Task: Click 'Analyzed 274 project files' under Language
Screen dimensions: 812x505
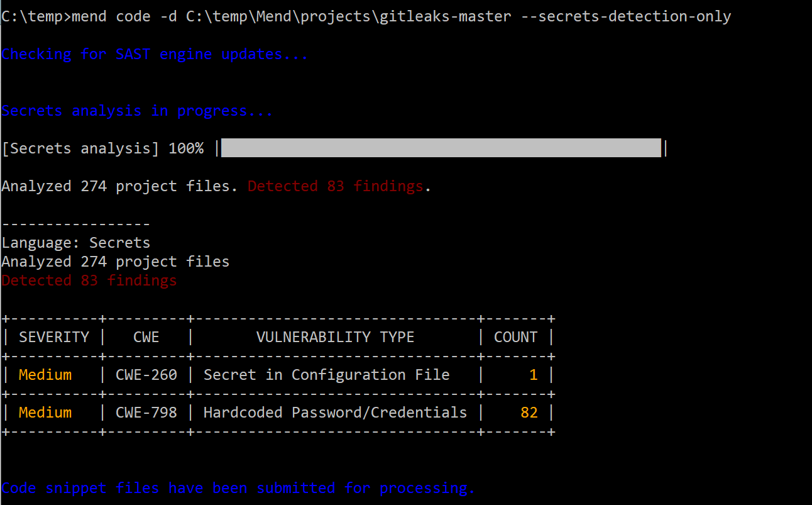Action: (116, 262)
